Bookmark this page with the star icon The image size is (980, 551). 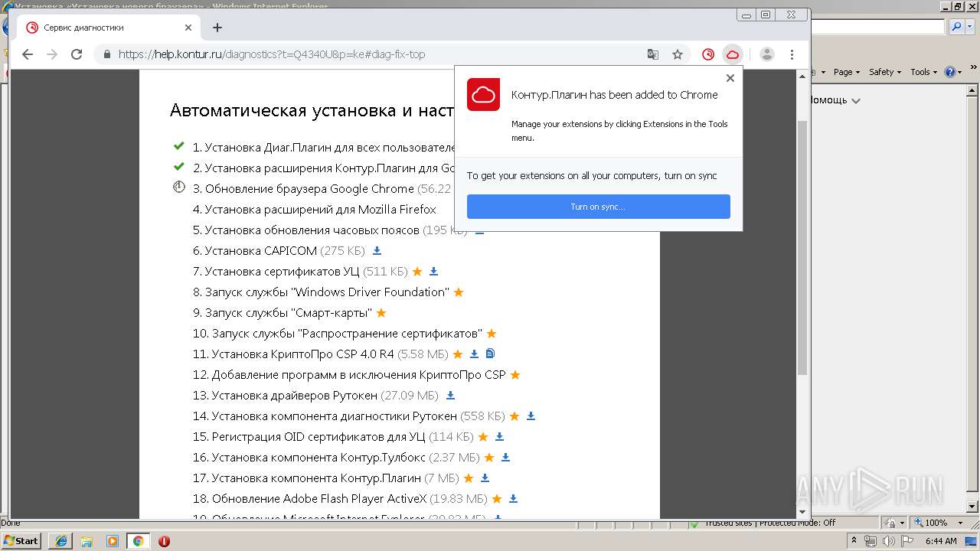pos(678,54)
